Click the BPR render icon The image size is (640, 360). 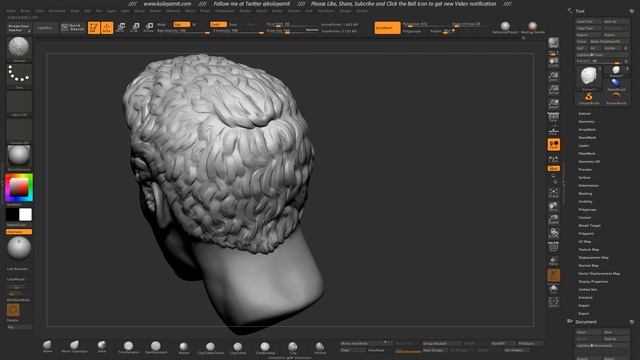[x=553, y=43]
